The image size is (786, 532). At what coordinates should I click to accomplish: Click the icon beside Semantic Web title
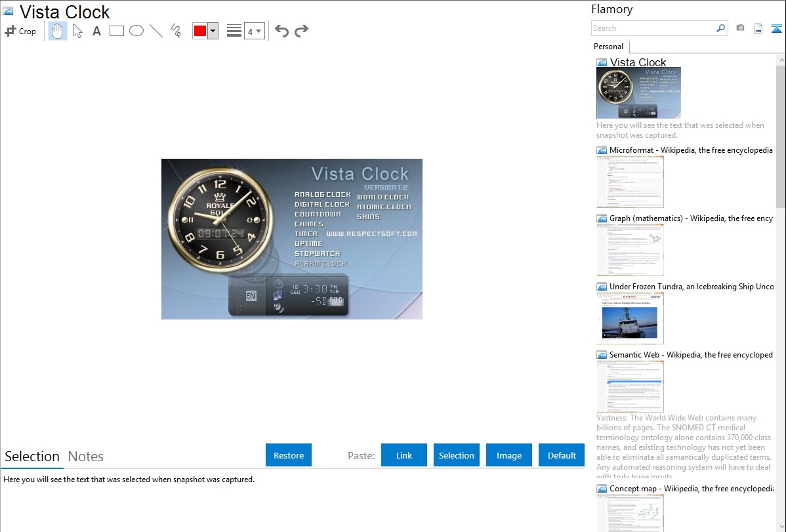click(602, 355)
